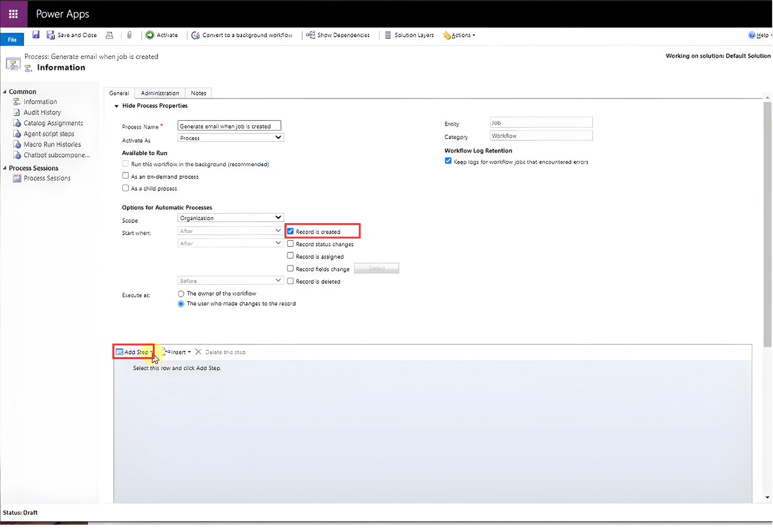Enable As an on-demand process checkbox
773x532 pixels.
[125, 176]
